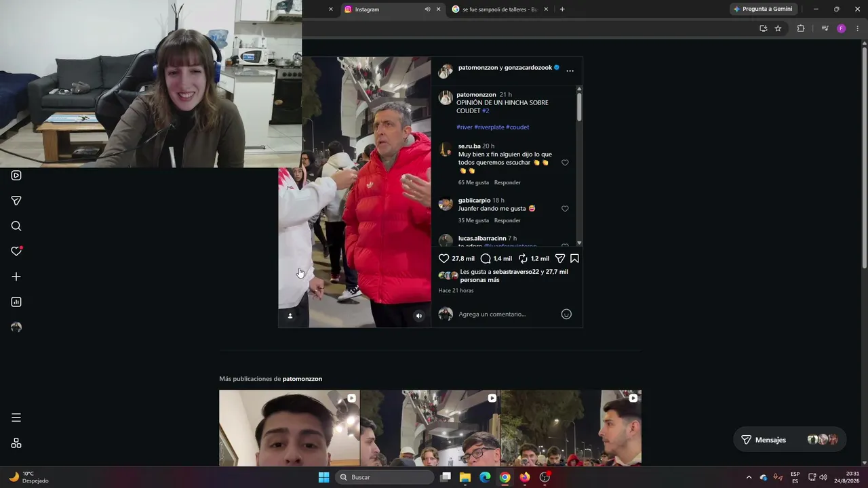This screenshot has width=868, height=488.
Task: Open the Chrome profile avatar
Action: tap(842, 28)
